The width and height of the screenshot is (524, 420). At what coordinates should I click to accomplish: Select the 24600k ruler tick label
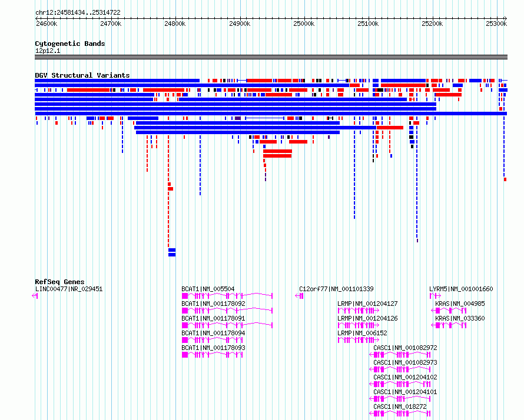(47, 24)
